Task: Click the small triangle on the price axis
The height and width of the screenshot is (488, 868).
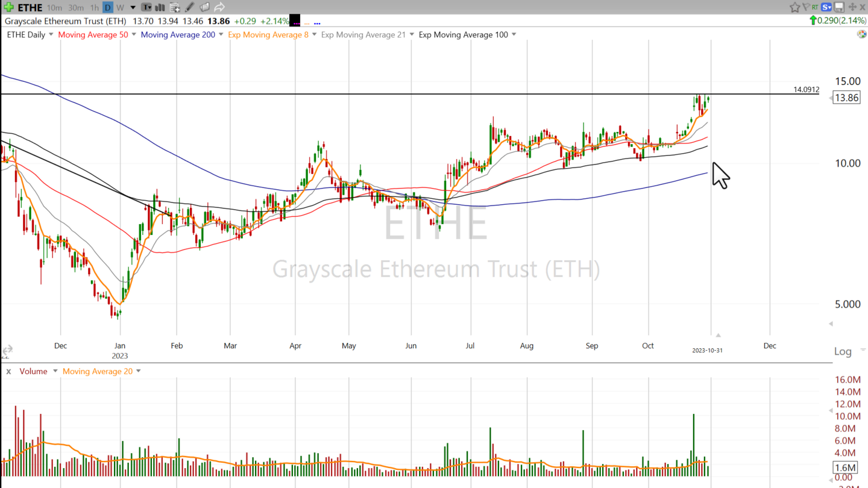Action: point(831,324)
